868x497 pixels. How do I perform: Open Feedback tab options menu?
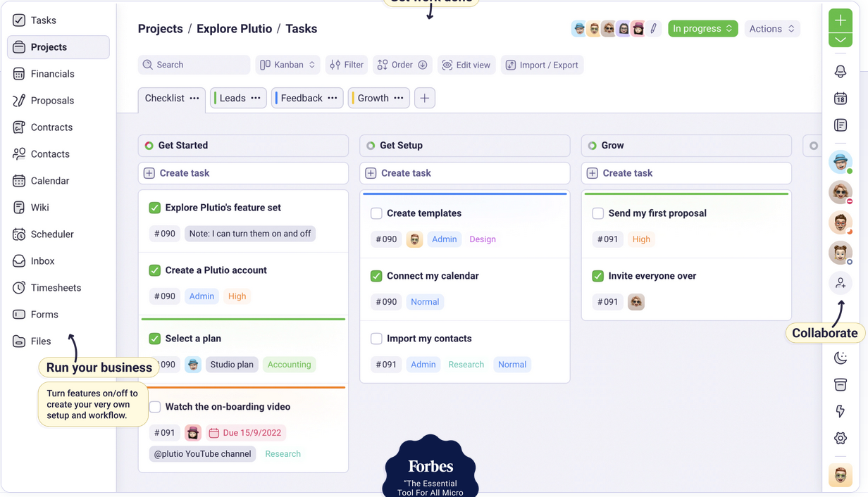point(333,98)
